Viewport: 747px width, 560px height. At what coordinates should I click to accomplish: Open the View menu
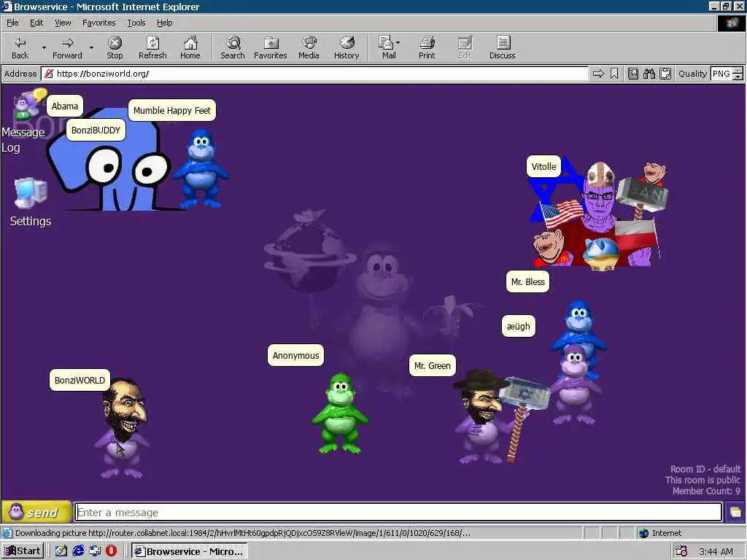pos(63,23)
